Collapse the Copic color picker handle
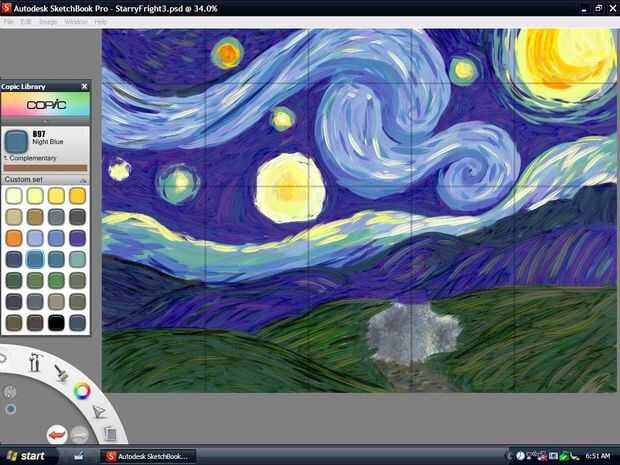Viewport: 620px width, 465px height. coord(45,121)
